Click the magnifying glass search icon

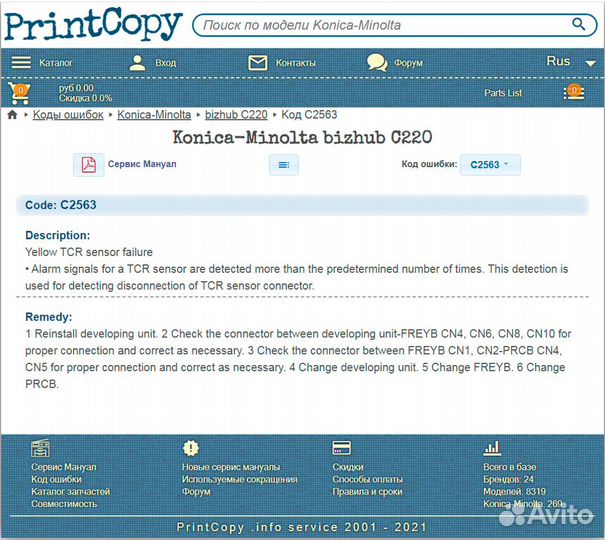[x=578, y=24]
